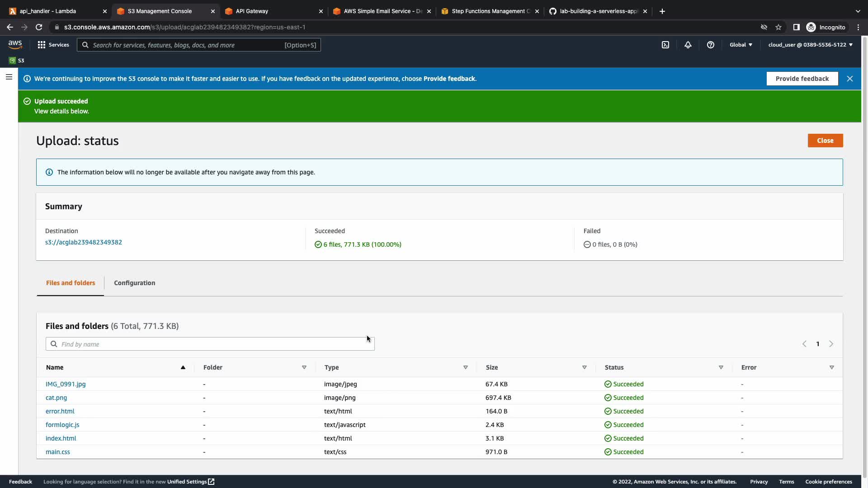Viewport: 868px width, 488px height.
Task: Open AWS CloudShell icon in header
Action: 665,45
